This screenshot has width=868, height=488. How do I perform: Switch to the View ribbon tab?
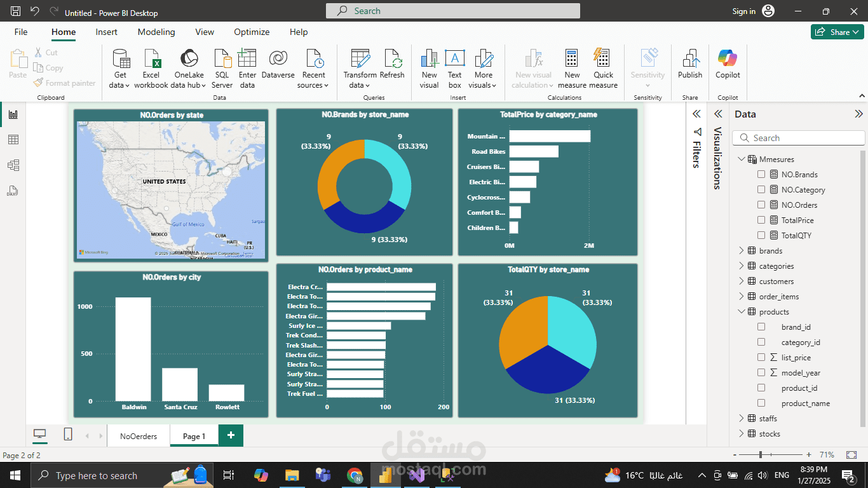pyautogui.click(x=205, y=32)
